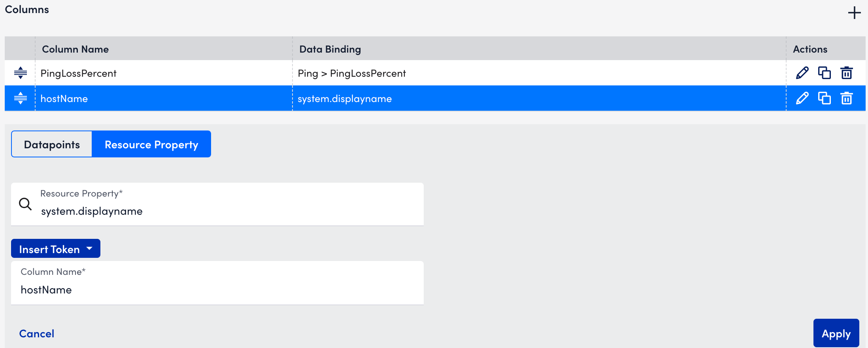Click the PingLossPercent row reorder handle
The width and height of the screenshot is (868, 348).
21,73
